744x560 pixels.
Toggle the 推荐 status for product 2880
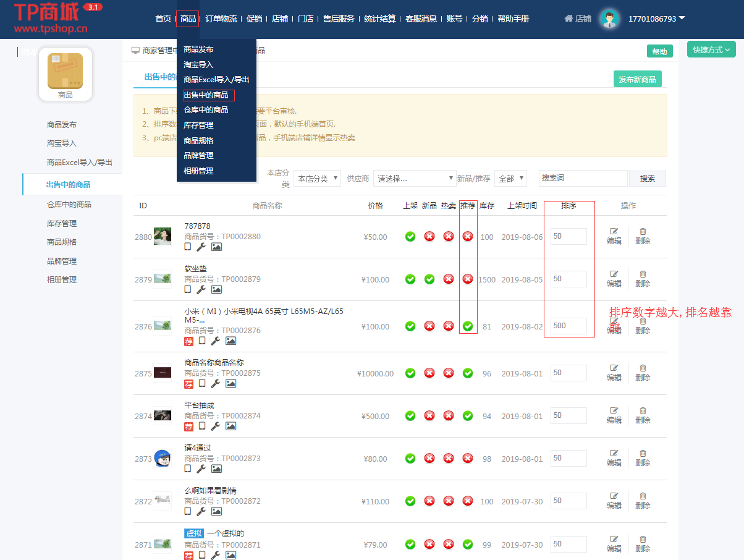(x=468, y=236)
